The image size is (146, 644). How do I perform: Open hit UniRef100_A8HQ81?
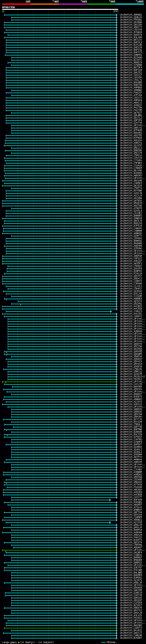click(131, 15)
